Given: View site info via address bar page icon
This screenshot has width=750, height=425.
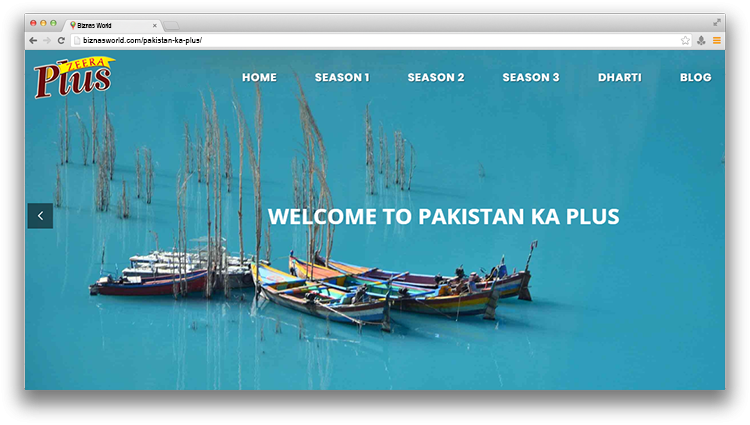Looking at the screenshot, I should click(76, 40).
